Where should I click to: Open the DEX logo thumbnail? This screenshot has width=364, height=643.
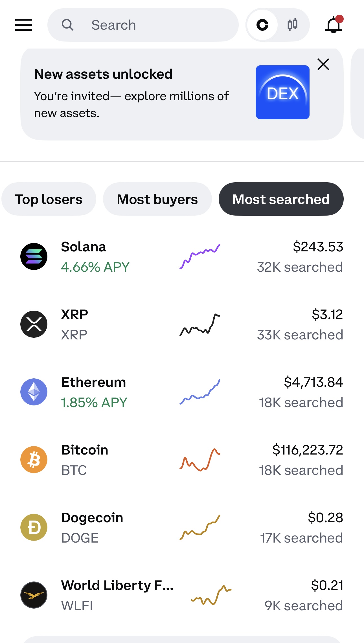pos(282,92)
